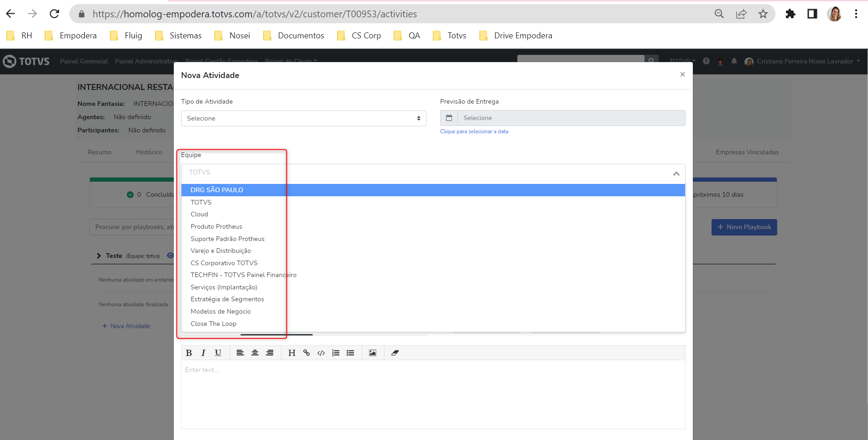Select Serviços (Implantação) team
This screenshot has height=440, width=868.
pos(433,287)
